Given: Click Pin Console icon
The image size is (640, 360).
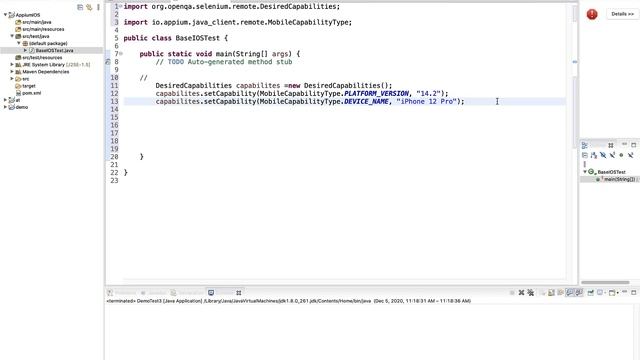Looking at the screenshot, I should point(591,293).
